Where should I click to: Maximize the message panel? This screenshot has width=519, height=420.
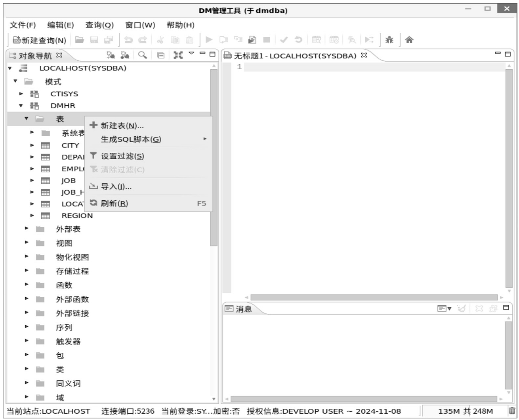click(x=506, y=308)
